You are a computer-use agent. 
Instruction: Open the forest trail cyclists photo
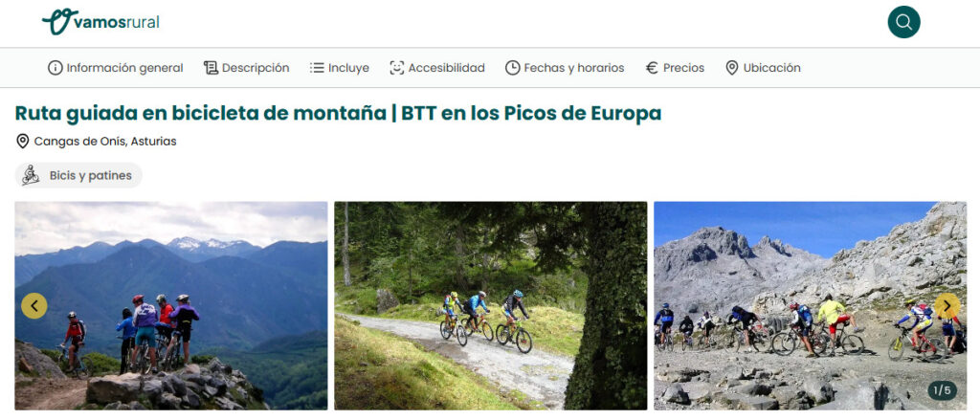click(491, 305)
